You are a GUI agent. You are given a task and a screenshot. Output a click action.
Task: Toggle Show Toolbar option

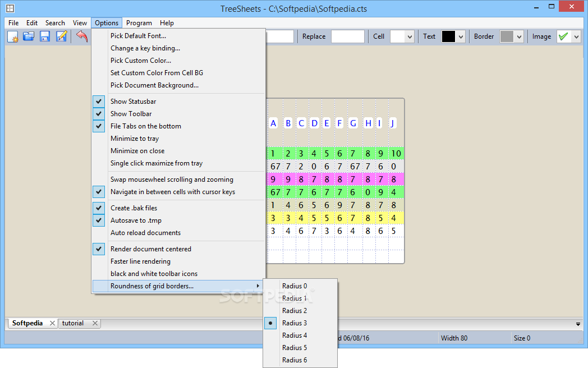point(178,114)
